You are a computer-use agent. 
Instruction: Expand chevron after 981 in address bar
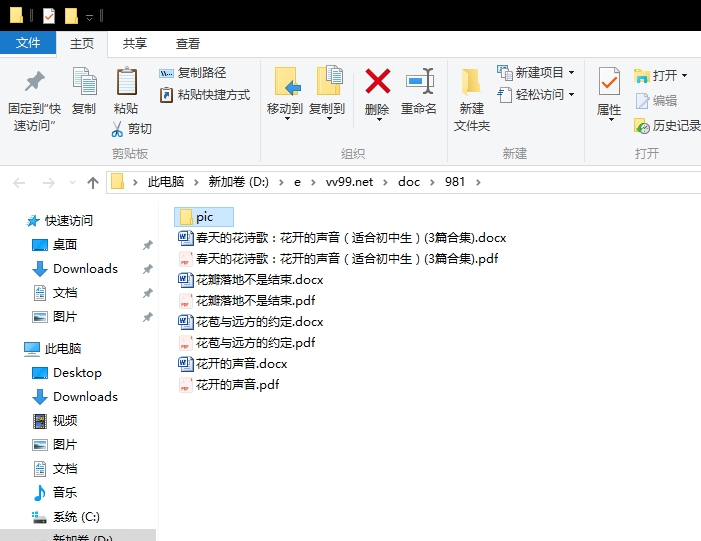pyautogui.click(x=478, y=182)
